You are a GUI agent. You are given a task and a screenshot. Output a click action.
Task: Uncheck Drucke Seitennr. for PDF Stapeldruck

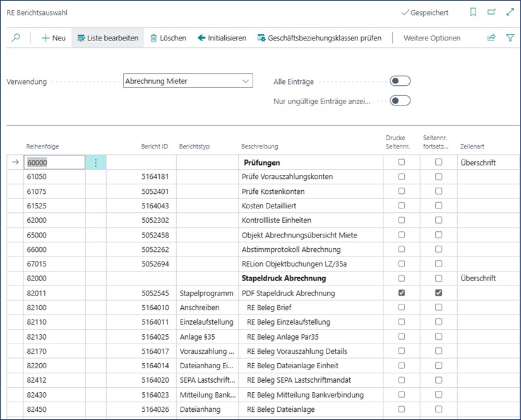(402, 293)
